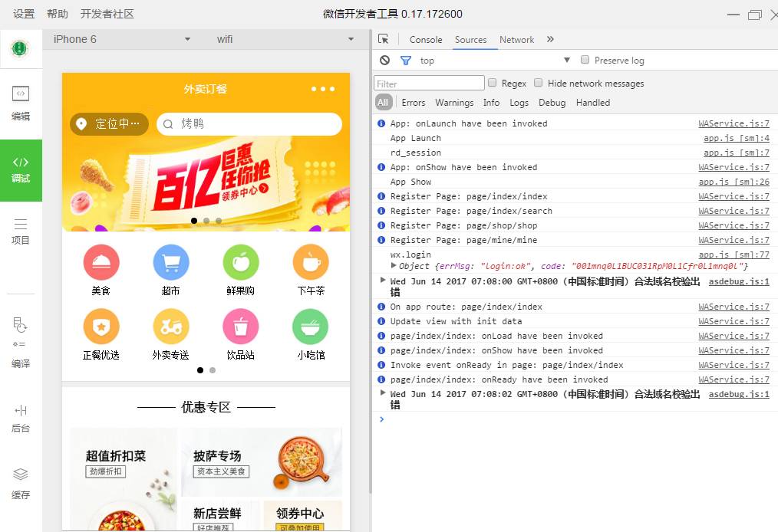Expand the wx.login Object entry
This screenshot has width=778, height=532.
tap(394, 265)
